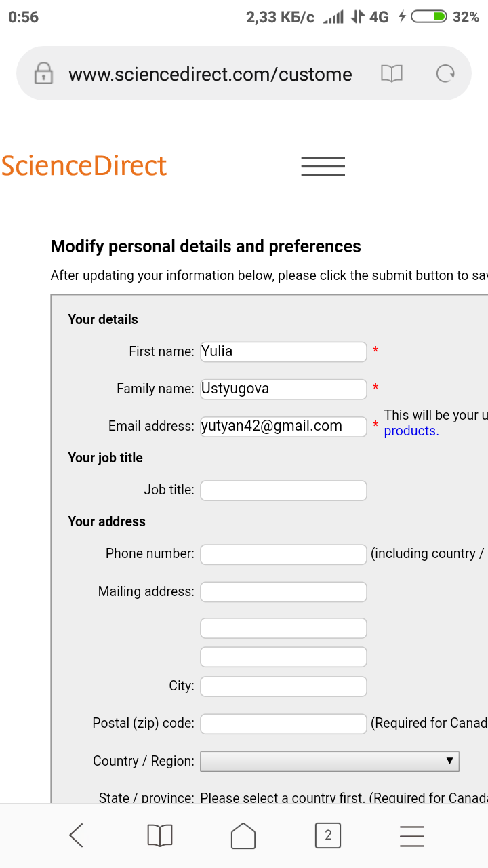Click the City input field

coord(283,686)
